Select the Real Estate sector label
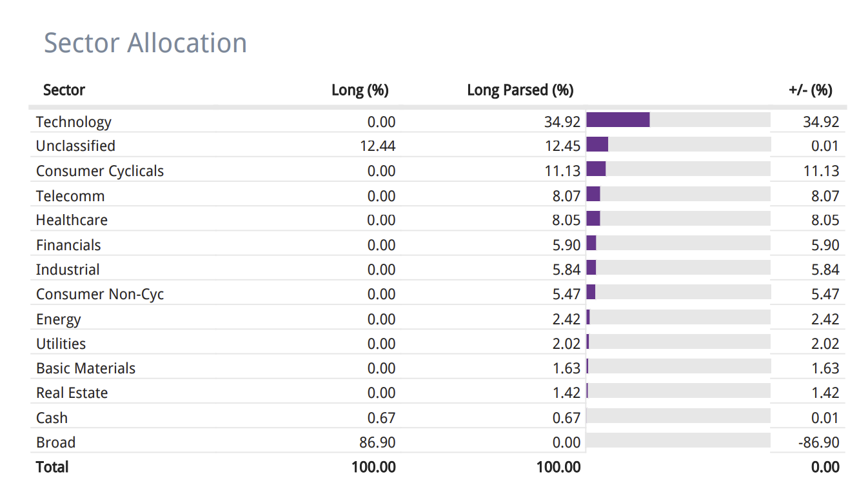 pyautogui.click(x=72, y=393)
